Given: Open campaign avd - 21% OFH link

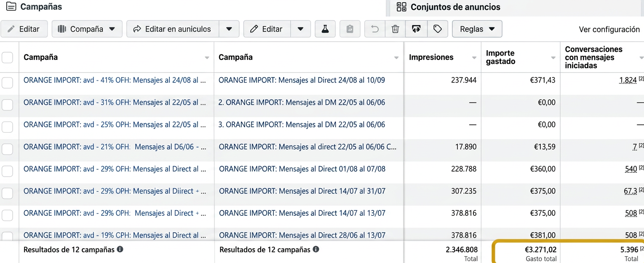Looking at the screenshot, I should 115,147.
